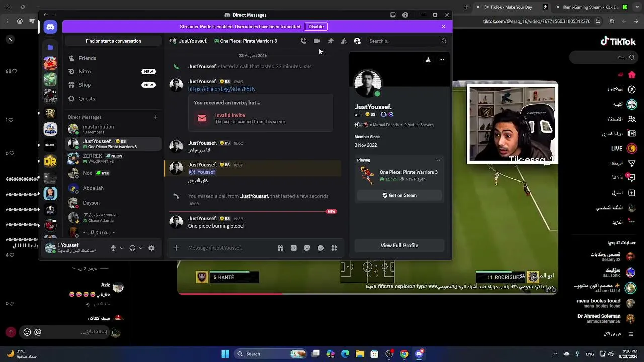The image size is (644, 362).
Task: Open profile panel more options menu
Action: [442, 60]
